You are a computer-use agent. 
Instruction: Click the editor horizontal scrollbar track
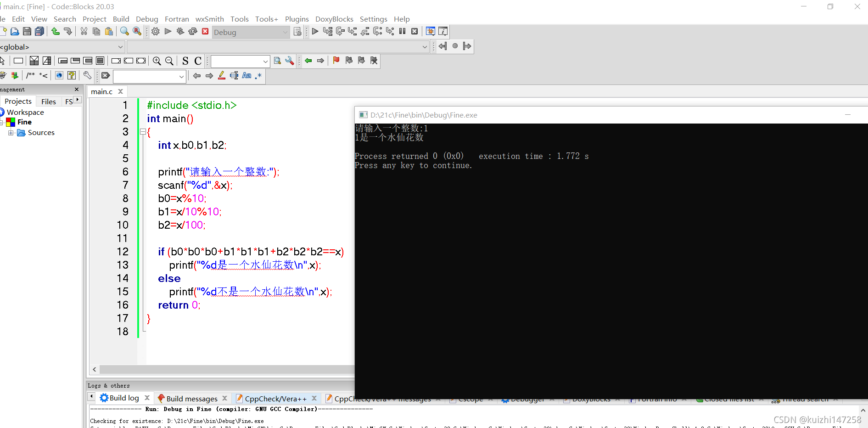point(227,369)
